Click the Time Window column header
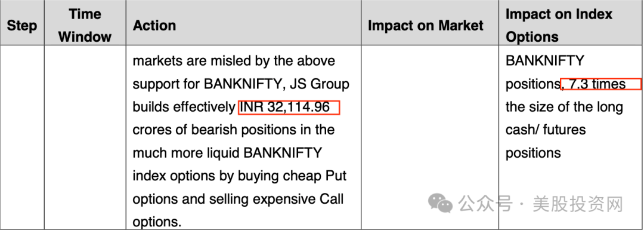This screenshot has width=644, height=230. tap(85, 26)
